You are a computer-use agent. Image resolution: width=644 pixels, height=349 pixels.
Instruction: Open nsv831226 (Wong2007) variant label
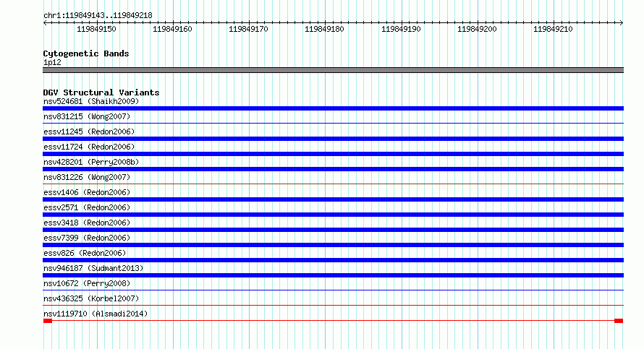tap(87, 177)
